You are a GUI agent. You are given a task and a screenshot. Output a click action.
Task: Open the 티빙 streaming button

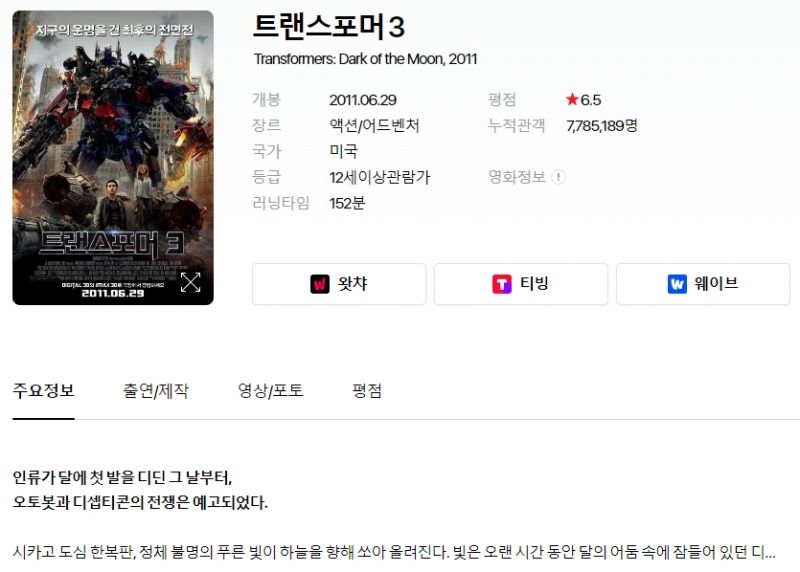click(x=521, y=284)
